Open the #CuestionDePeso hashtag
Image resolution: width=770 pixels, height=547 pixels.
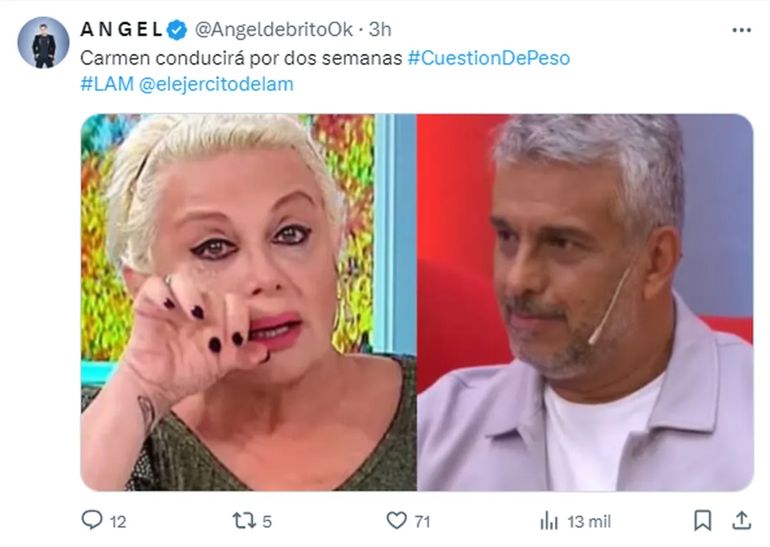[489, 58]
